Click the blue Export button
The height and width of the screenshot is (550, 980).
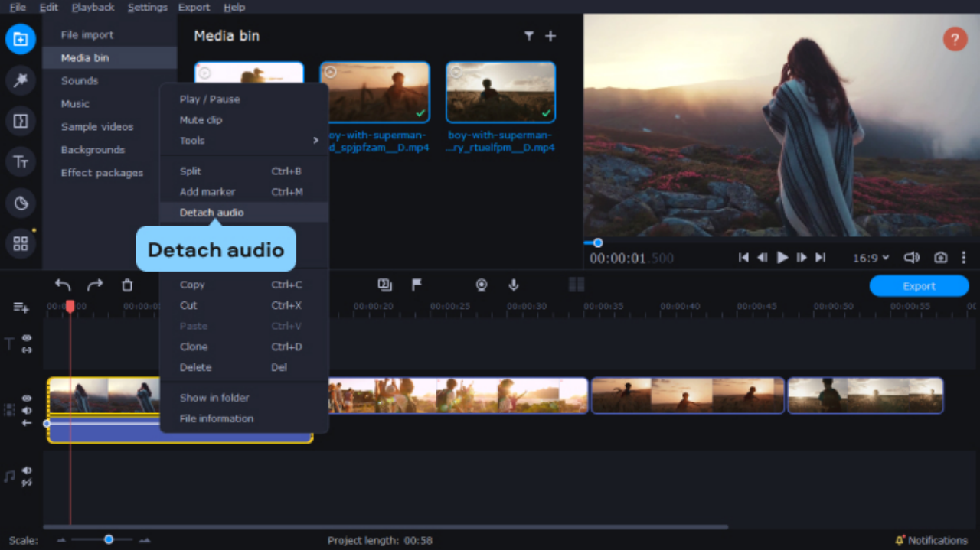pos(919,286)
